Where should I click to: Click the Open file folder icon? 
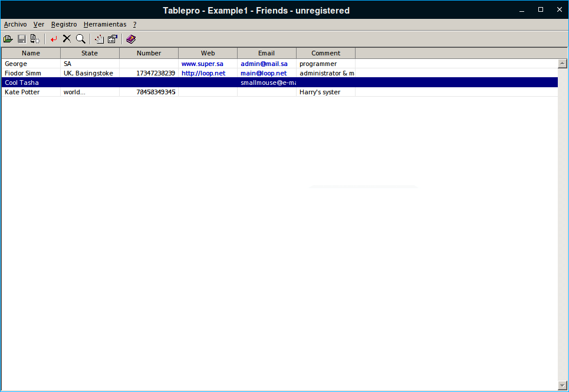click(8, 39)
